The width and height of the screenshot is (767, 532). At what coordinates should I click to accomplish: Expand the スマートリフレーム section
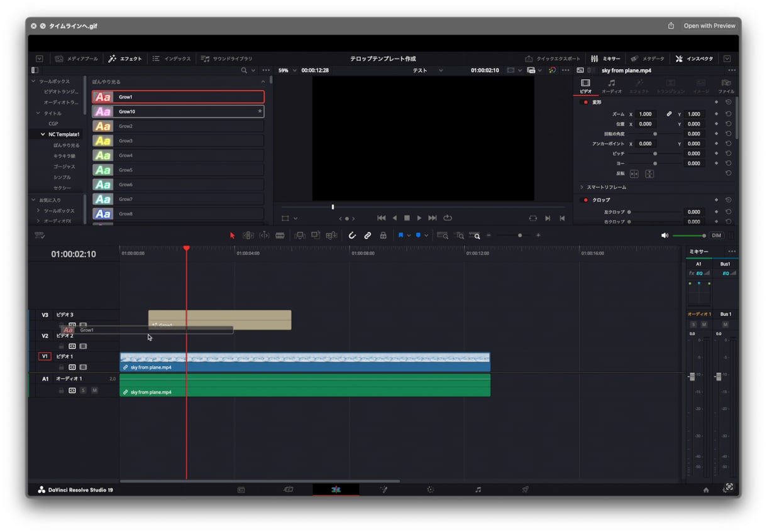tap(582, 187)
